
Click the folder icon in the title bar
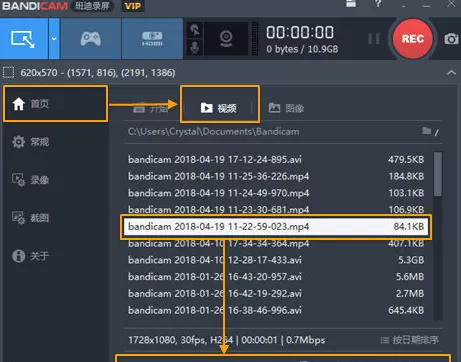tap(351, 4)
